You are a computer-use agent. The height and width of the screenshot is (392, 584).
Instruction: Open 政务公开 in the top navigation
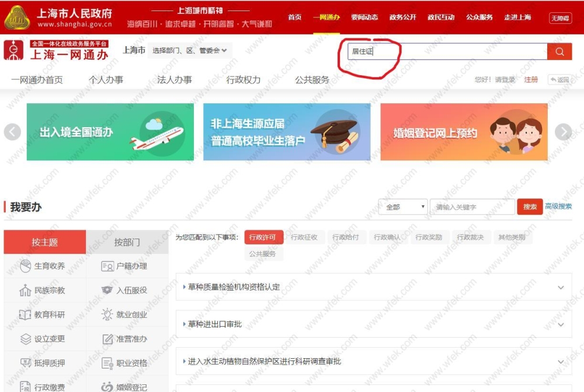402,17
